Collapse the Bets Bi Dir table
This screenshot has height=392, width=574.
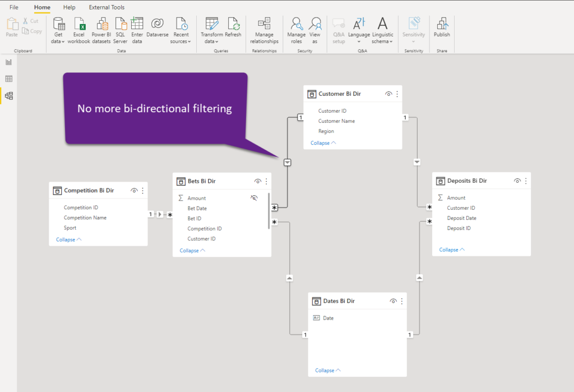pyautogui.click(x=193, y=251)
